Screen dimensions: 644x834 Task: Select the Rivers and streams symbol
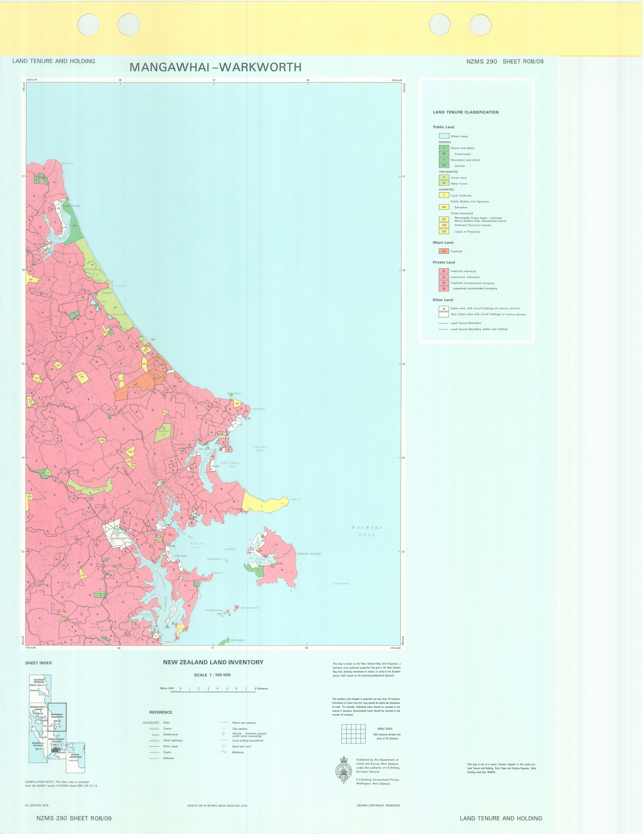click(x=224, y=722)
